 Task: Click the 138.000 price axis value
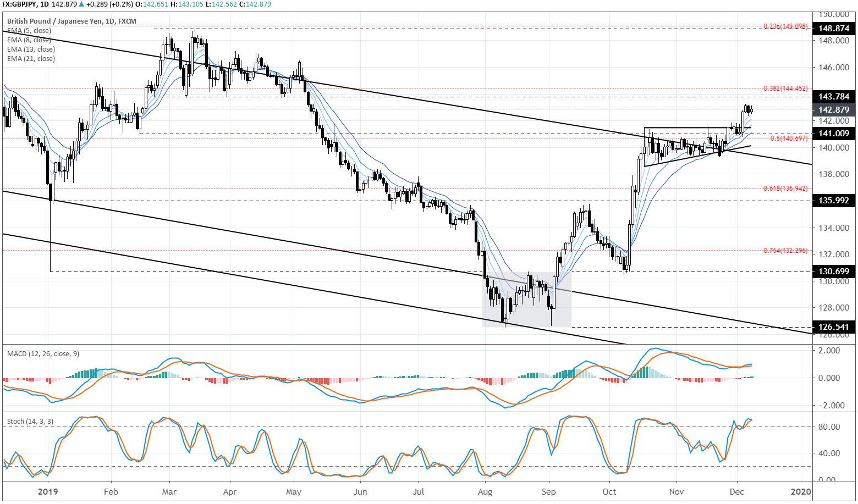(834, 174)
